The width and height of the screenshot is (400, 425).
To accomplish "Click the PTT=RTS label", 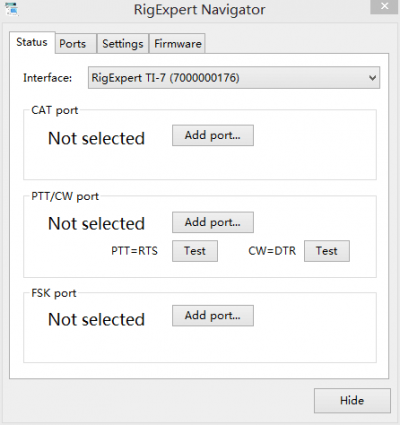I will [x=134, y=251].
